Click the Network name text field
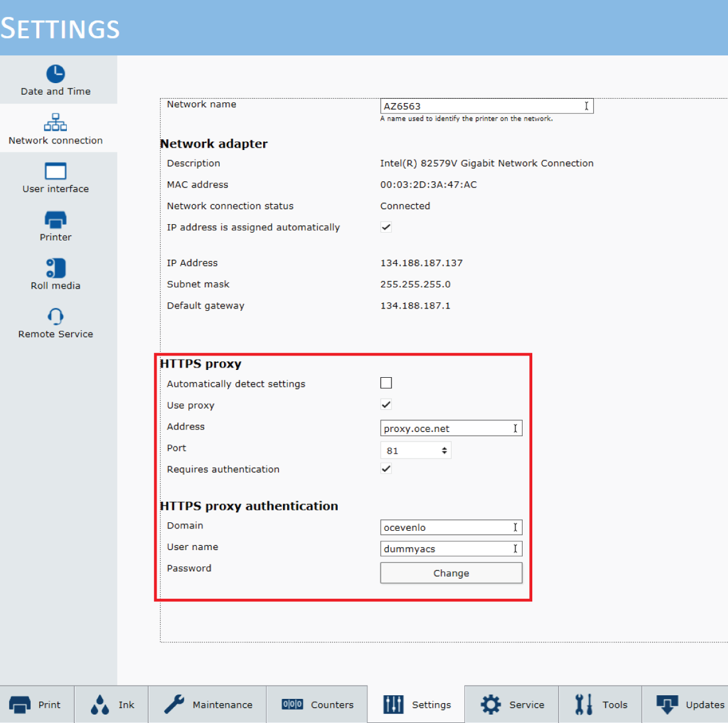This screenshot has width=728, height=723. [482, 106]
